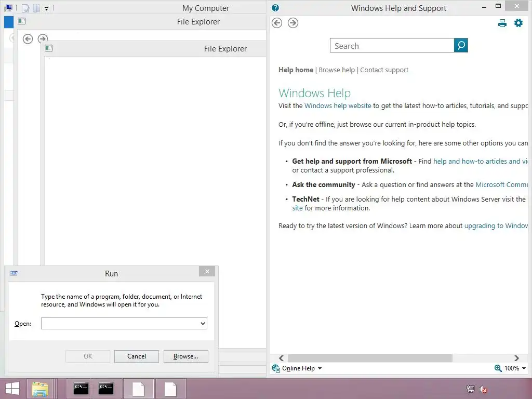Click the second blank document taskbar button
The width and height of the screenshot is (532, 399).
[x=170, y=389]
